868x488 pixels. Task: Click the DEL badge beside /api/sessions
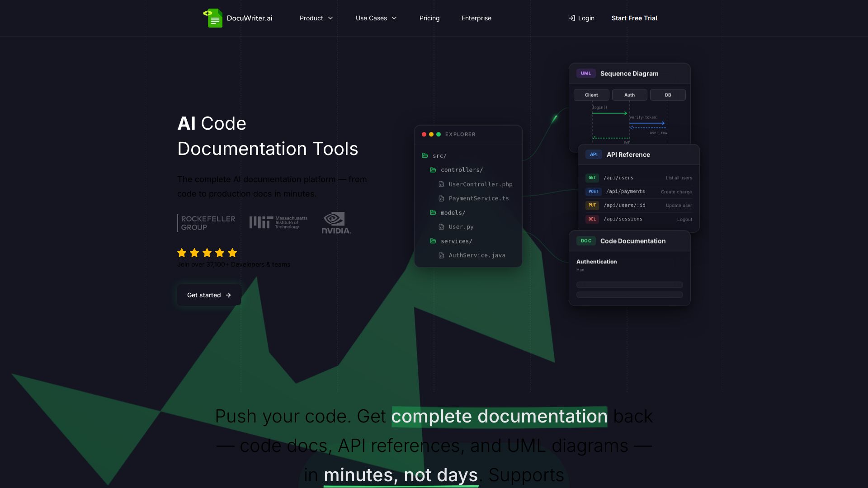click(592, 219)
